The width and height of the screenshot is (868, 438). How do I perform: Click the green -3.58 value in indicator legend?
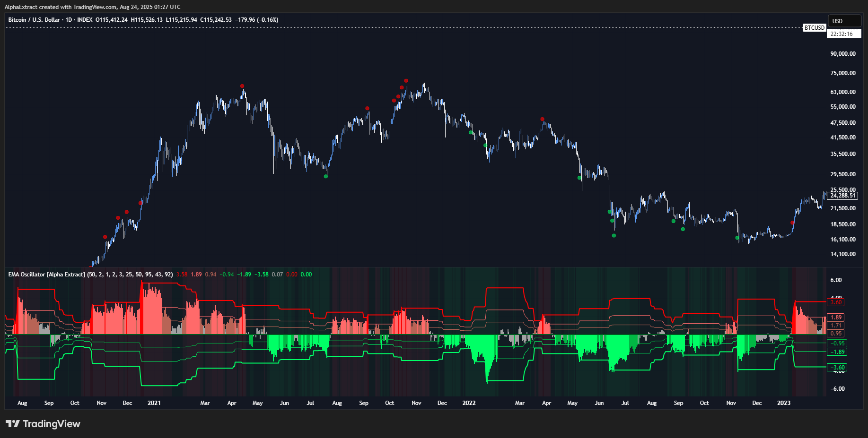click(x=262, y=275)
